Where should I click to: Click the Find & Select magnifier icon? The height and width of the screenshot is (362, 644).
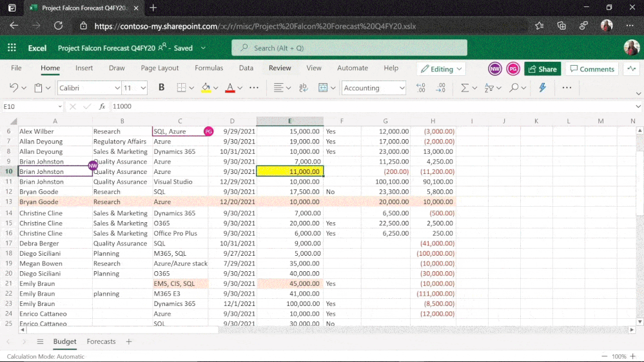[x=513, y=88]
